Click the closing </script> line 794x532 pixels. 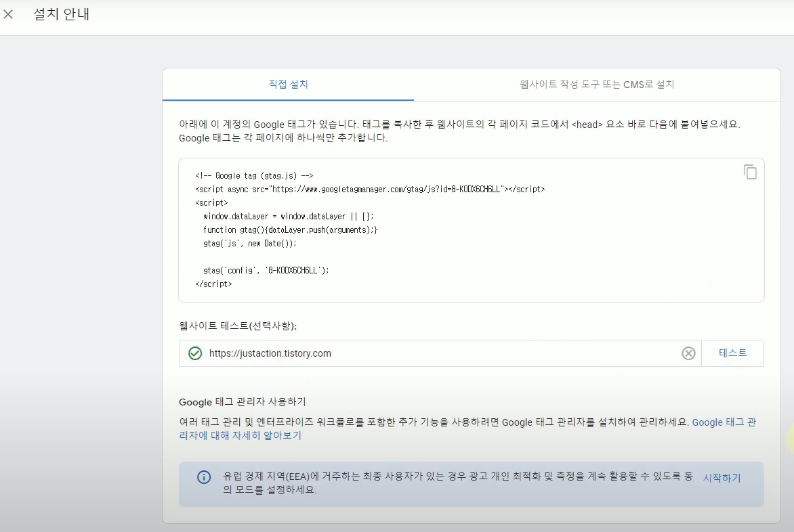(x=213, y=284)
